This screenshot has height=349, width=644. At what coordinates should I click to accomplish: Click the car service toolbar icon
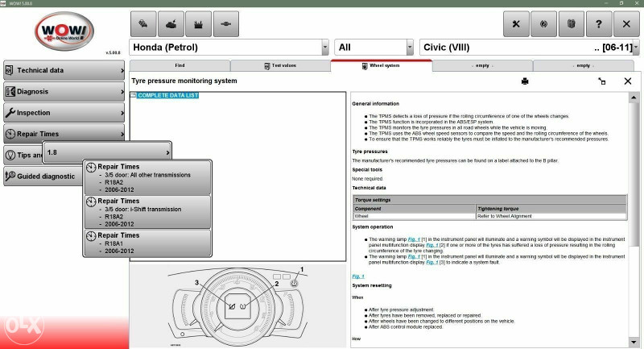(171, 24)
